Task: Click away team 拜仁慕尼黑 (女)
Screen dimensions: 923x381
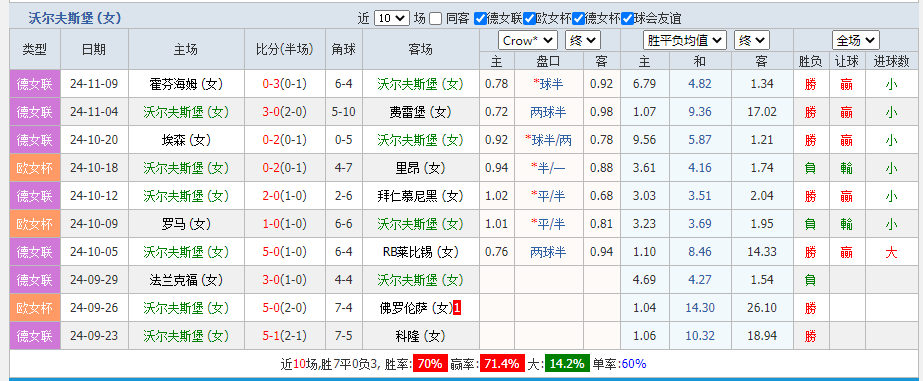Action: (420, 196)
